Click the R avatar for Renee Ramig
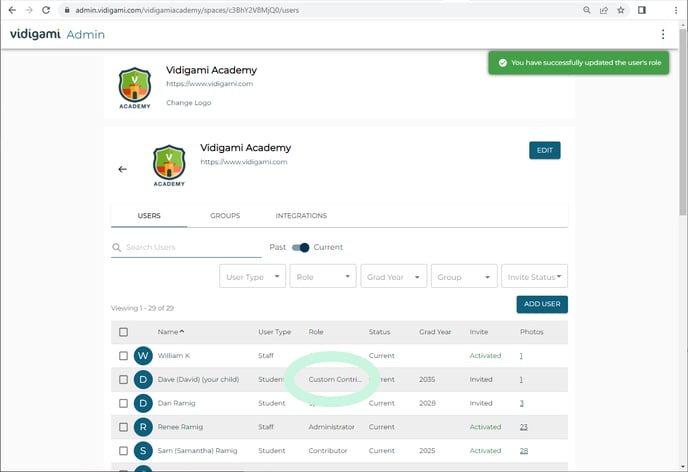 143,427
